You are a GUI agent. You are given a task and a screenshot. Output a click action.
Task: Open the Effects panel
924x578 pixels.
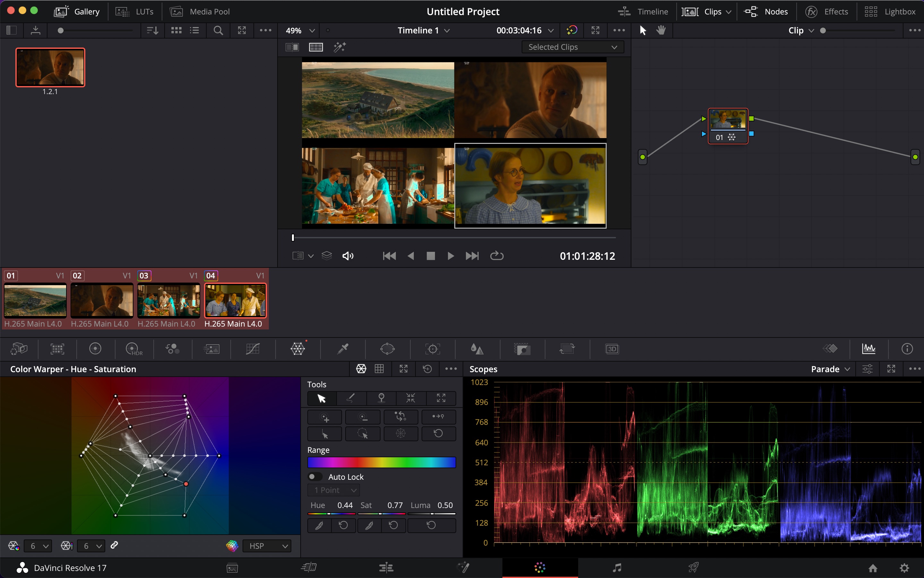click(x=827, y=12)
